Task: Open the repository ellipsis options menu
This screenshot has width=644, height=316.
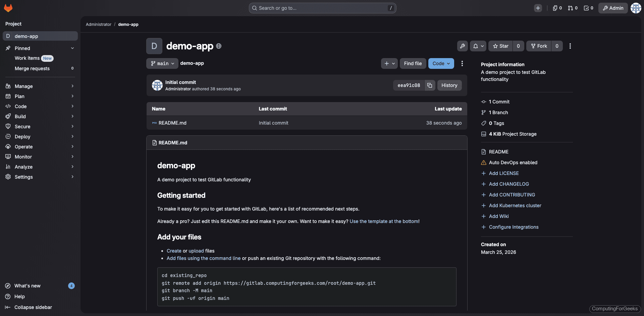Action: (462, 63)
